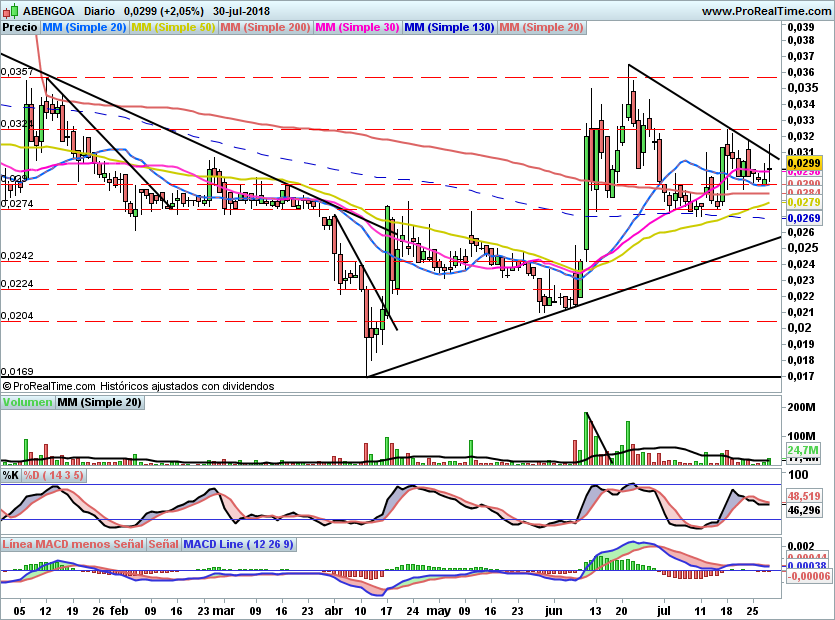Select the yellow MM (Simple 50) label
The width and height of the screenshot is (835, 620).
[173, 27]
